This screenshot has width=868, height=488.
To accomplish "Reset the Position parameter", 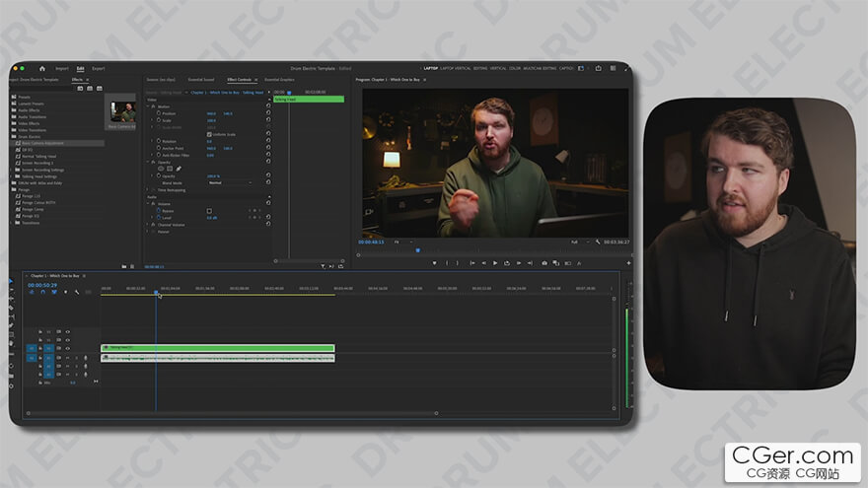I will point(268,113).
